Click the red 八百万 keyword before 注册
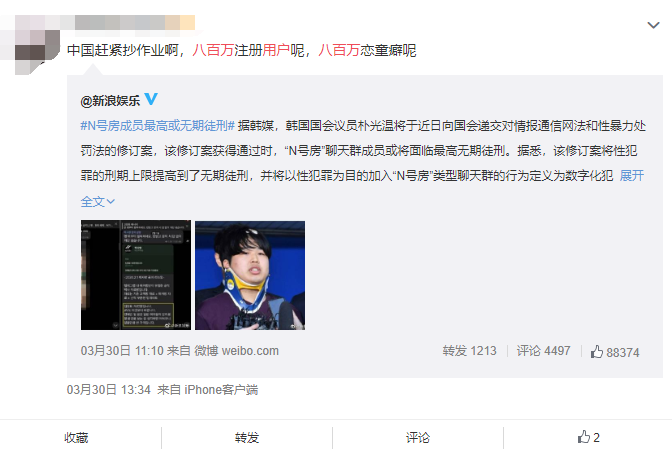 [213, 51]
